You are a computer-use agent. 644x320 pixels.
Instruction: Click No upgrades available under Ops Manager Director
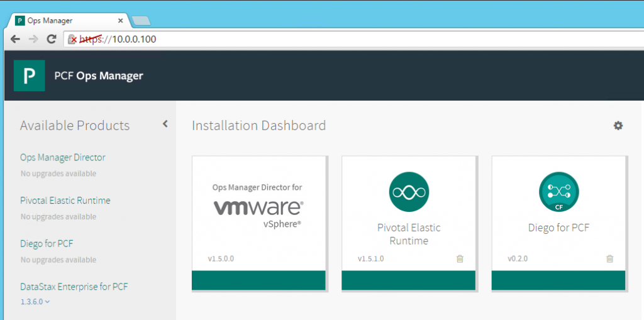click(x=58, y=174)
